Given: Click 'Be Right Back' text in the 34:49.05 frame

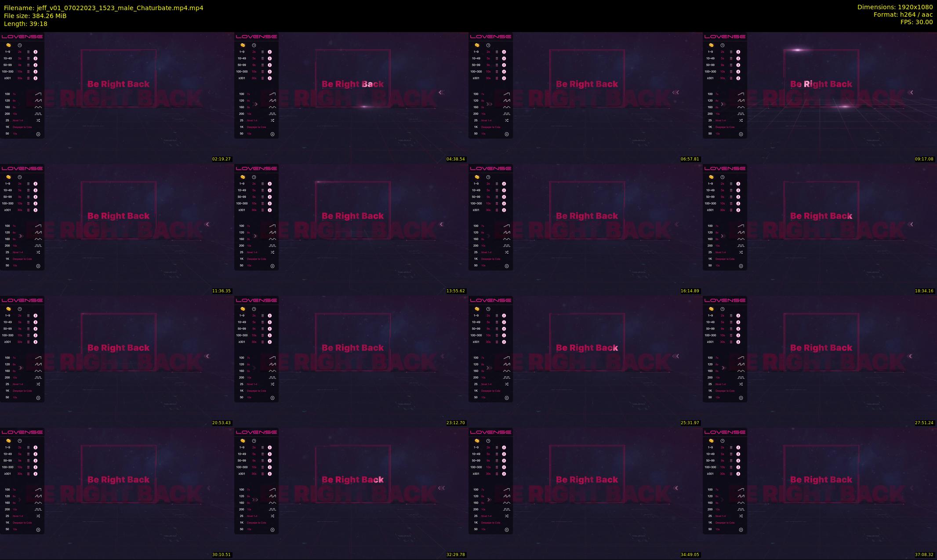Looking at the screenshot, I should (587, 480).
